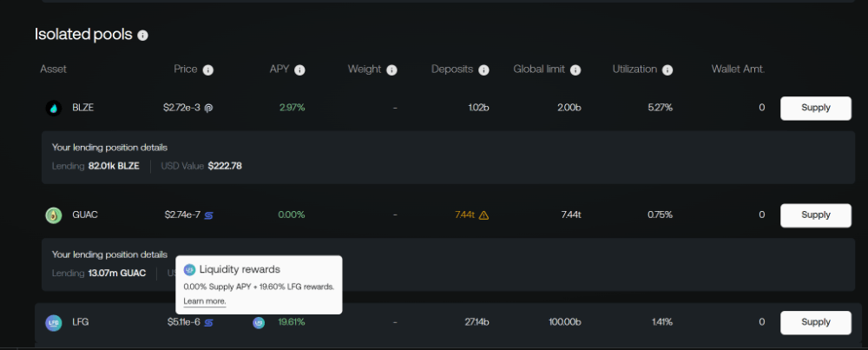
Task: Click the Utilization column info icon
Action: (667, 69)
